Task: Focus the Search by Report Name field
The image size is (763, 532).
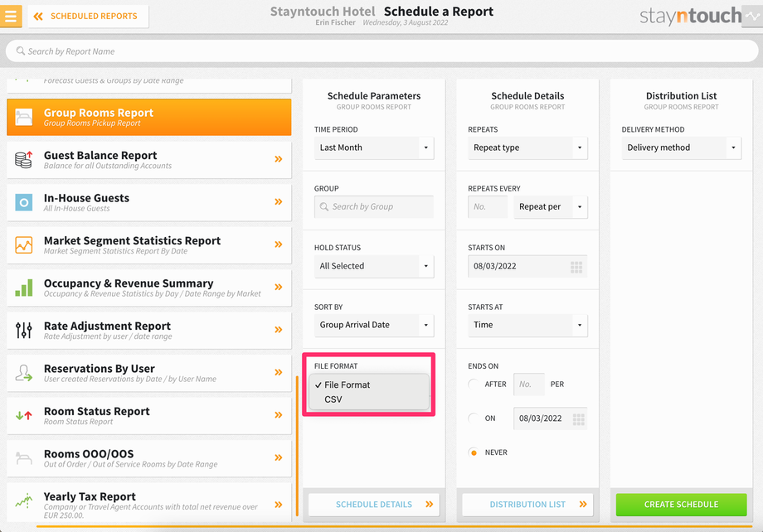Action: tap(381, 51)
